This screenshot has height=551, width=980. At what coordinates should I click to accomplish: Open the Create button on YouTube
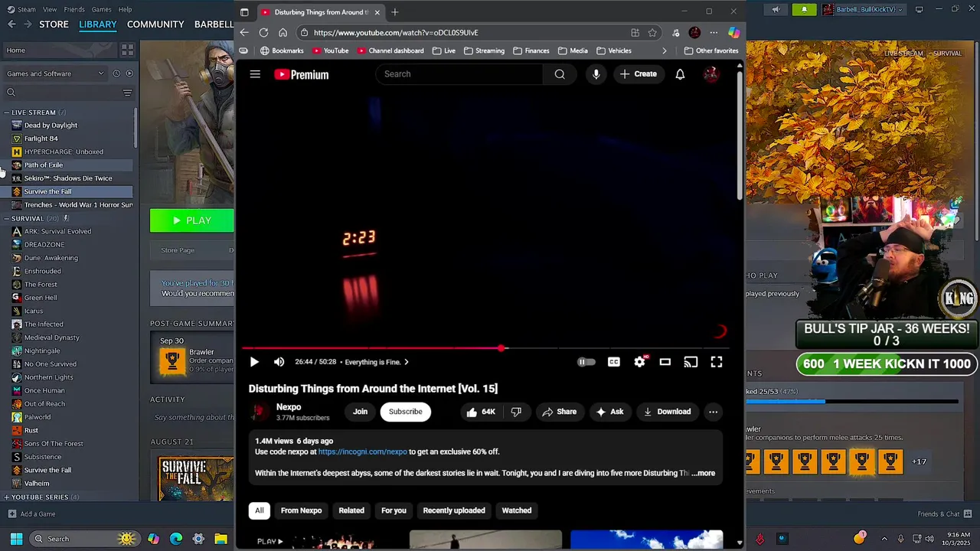(x=639, y=74)
